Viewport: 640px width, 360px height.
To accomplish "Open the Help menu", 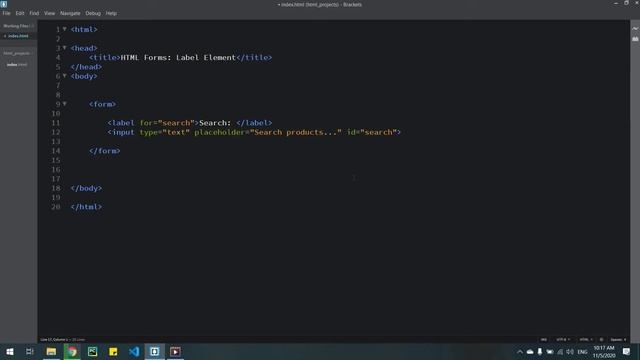I will click(111, 13).
